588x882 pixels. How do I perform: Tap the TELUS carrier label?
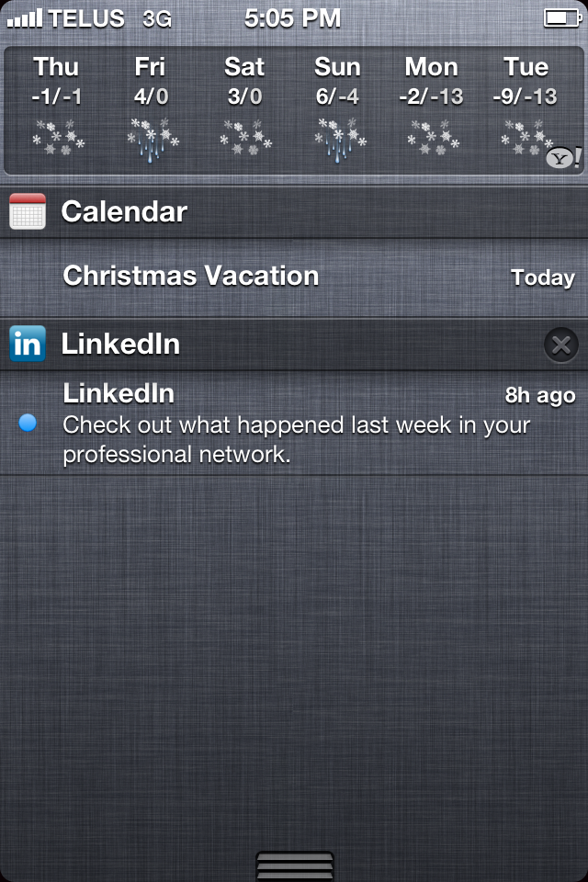pyautogui.click(x=86, y=17)
